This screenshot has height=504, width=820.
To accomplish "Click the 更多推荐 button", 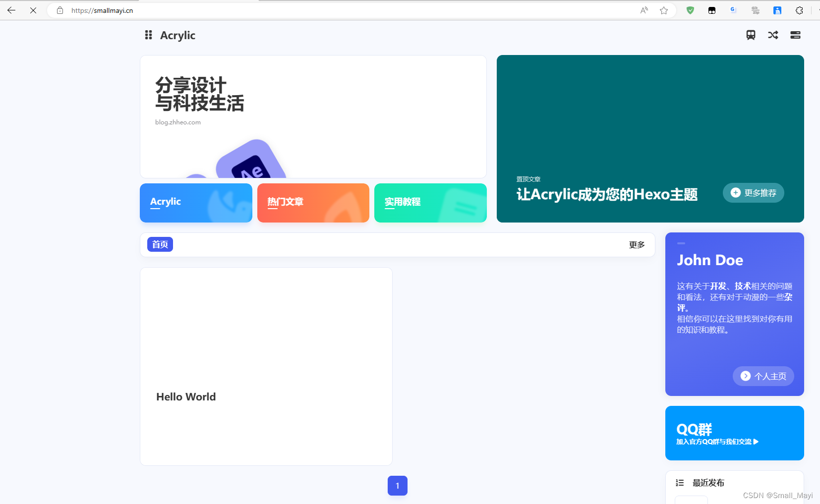I will [754, 193].
